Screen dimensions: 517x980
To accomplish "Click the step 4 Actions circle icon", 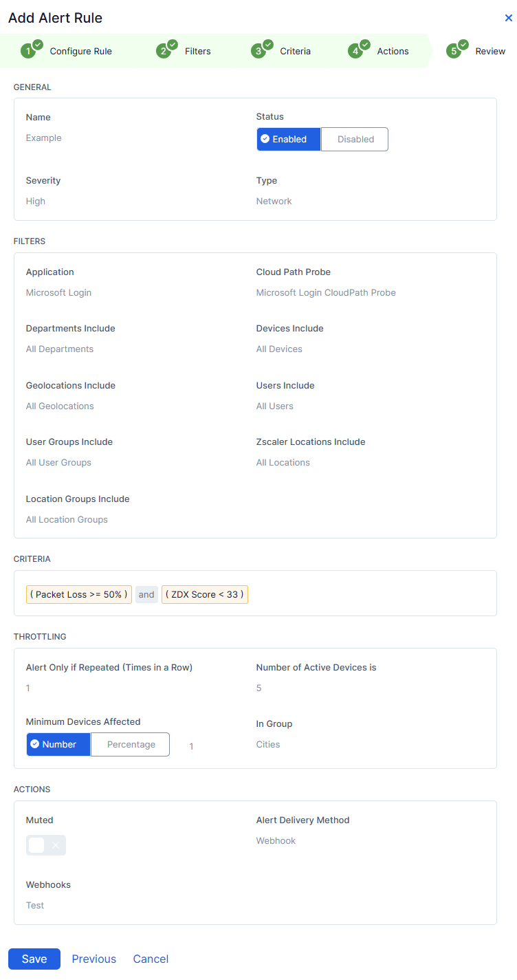I will click(355, 51).
